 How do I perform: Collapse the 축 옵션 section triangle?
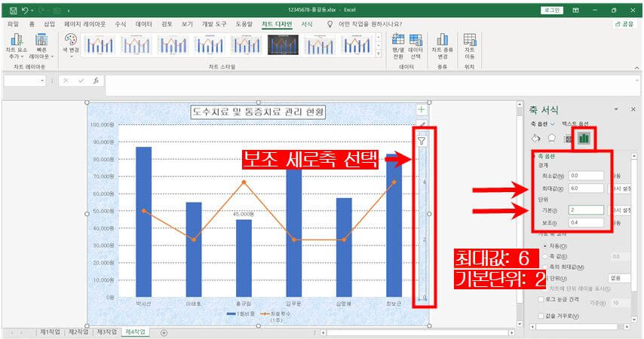[x=535, y=157]
